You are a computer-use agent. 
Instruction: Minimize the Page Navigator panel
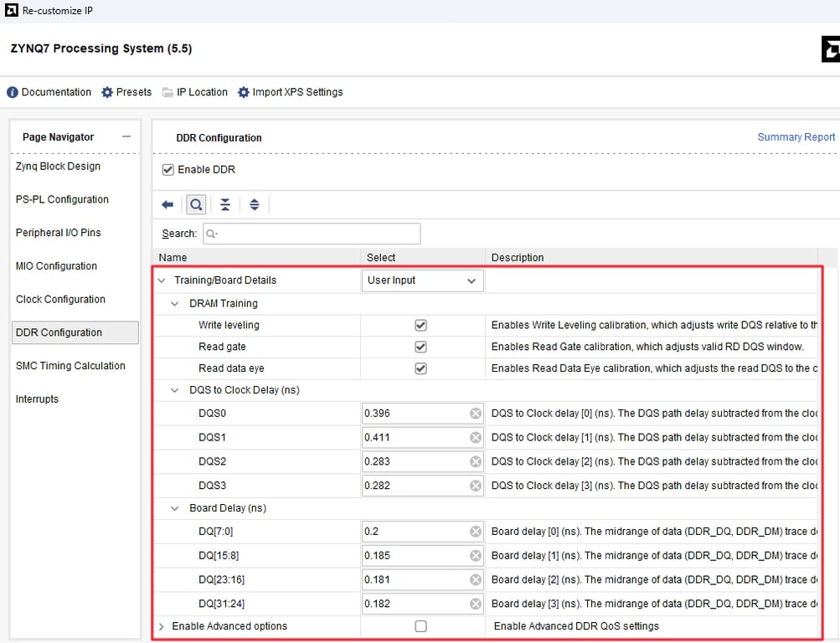126,137
